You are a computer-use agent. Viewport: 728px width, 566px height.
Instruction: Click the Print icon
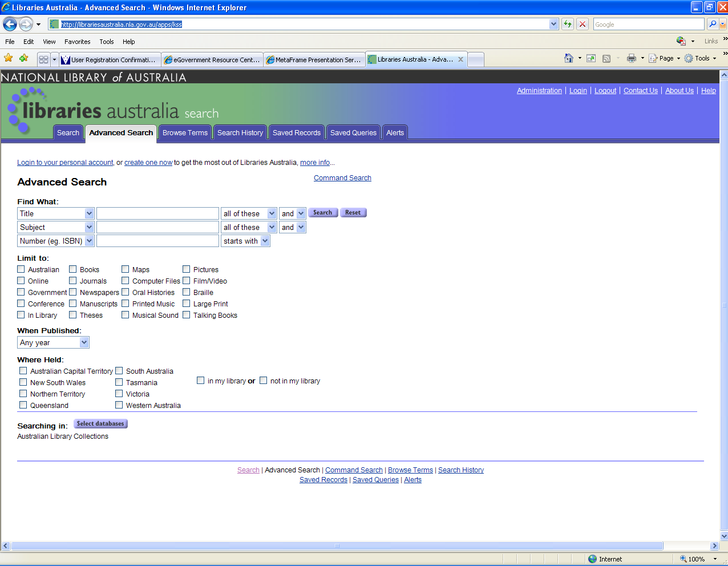(x=631, y=58)
